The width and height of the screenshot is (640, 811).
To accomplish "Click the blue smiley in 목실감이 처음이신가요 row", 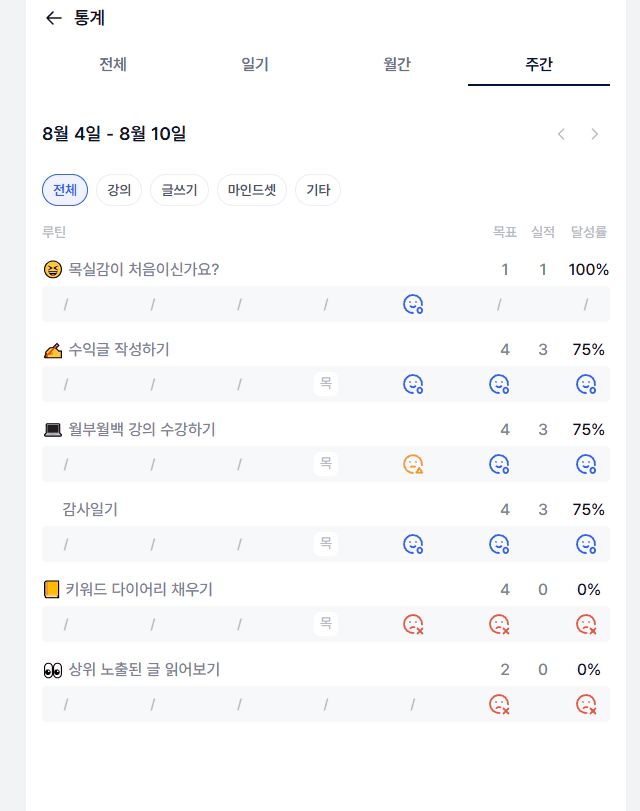I will pyautogui.click(x=413, y=304).
